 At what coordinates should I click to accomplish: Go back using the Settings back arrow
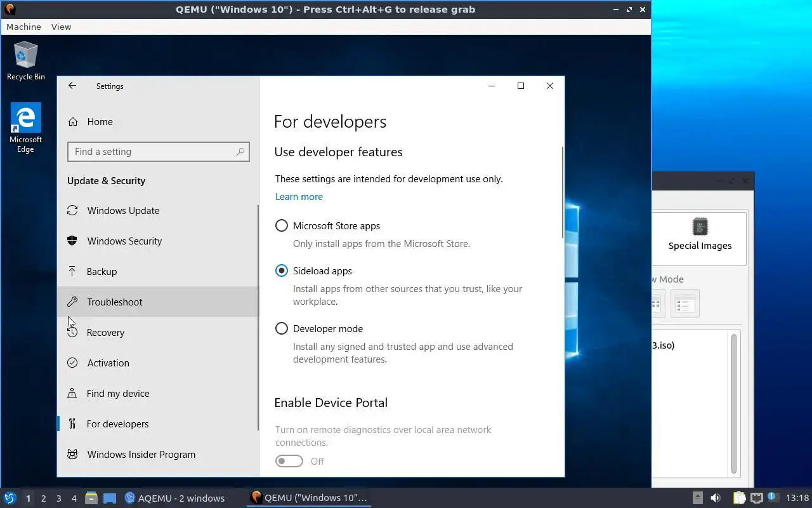72,86
